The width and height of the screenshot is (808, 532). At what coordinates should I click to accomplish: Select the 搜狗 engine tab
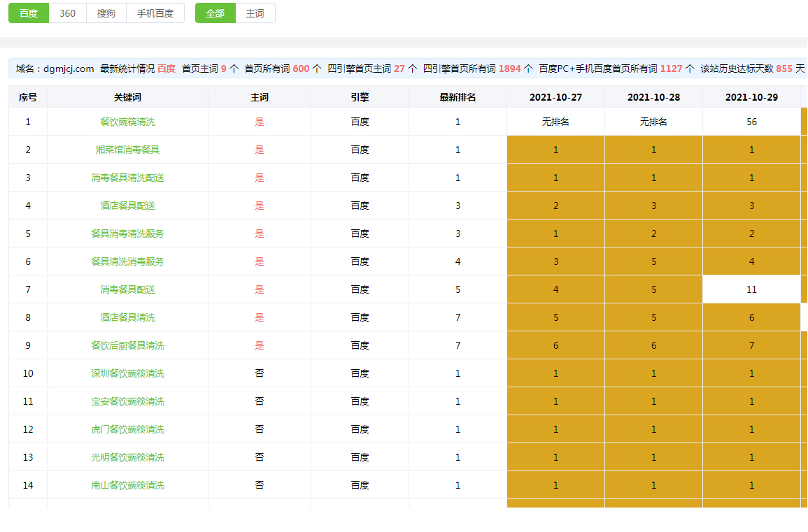pos(106,13)
